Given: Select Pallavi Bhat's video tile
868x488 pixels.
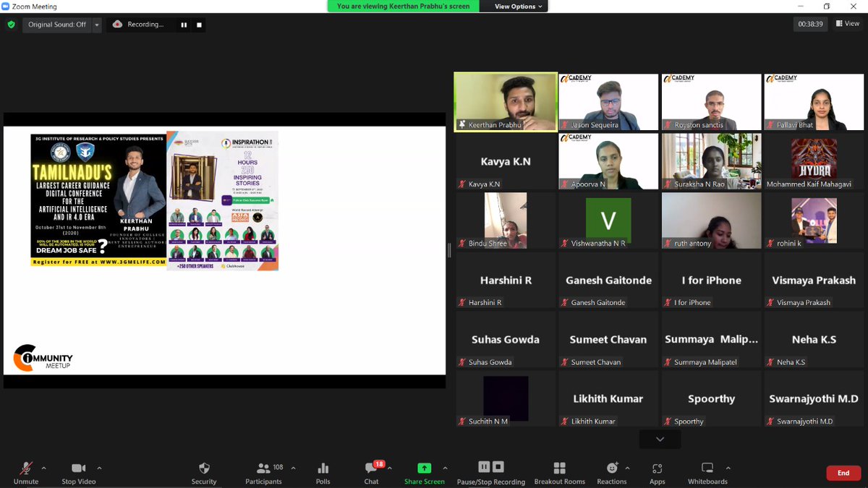Looking at the screenshot, I should pyautogui.click(x=814, y=102).
